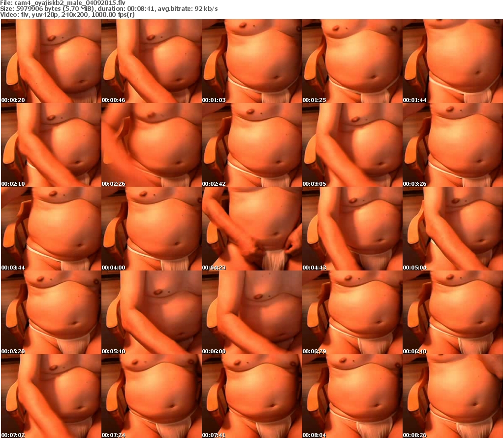The image size is (504, 438).
Task: Choose the frame marked 00:06:40
Action: [x=453, y=312]
